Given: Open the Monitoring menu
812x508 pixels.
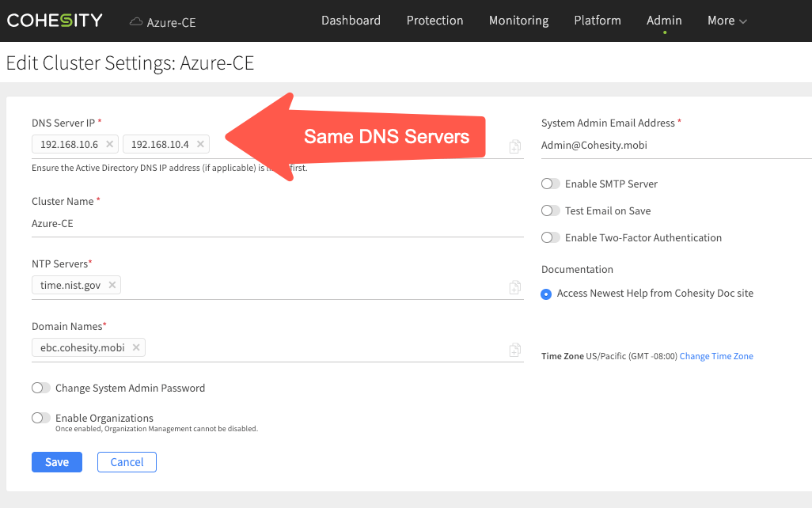Looking at the screenshot, I should tap(518, 21).
